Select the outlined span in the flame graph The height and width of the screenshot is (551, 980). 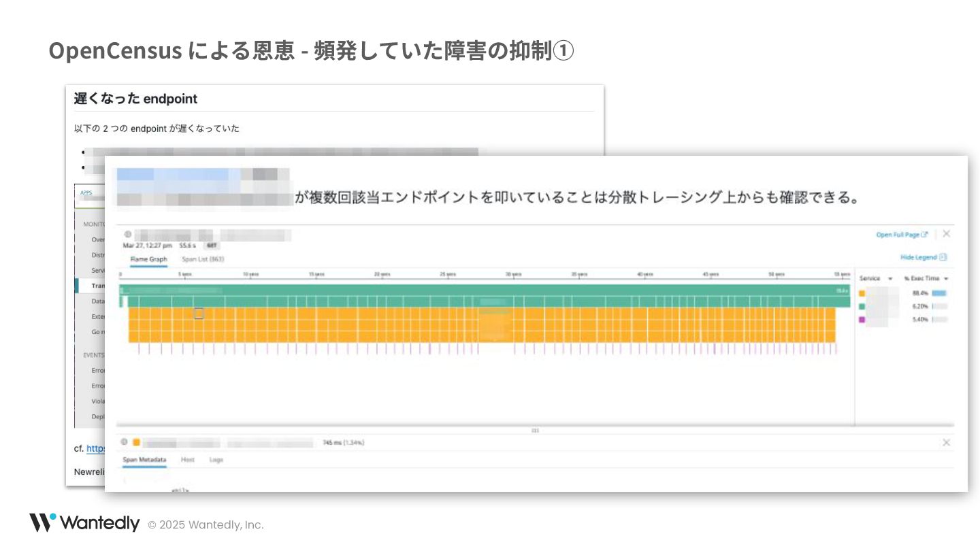199,314
